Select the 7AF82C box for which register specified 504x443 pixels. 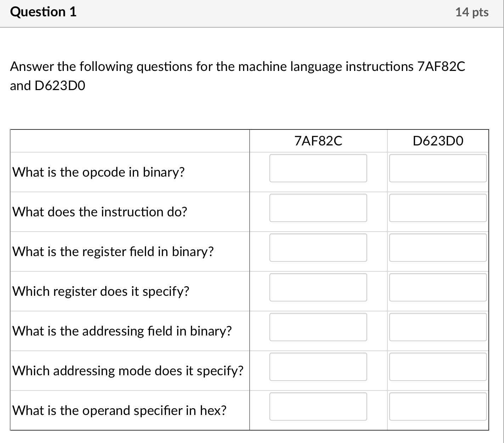(318, 287)
